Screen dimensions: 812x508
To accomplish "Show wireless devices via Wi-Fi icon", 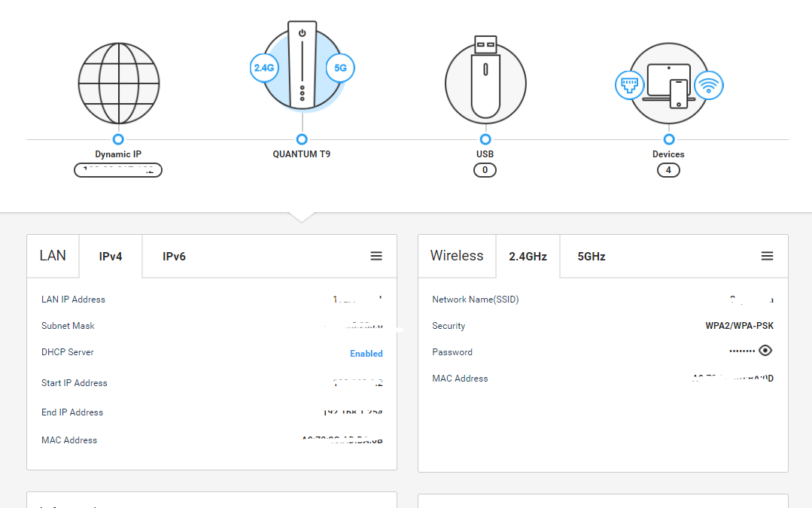I will [708, 85].
